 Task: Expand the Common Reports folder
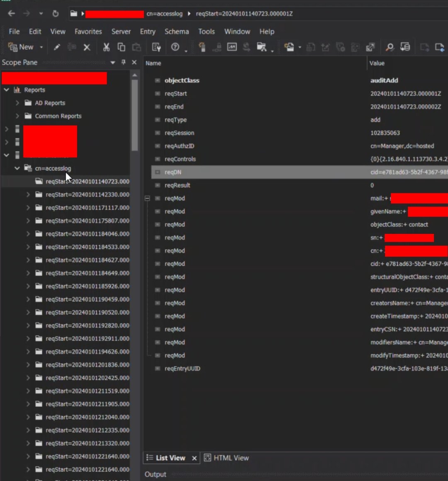coord(17,116)
